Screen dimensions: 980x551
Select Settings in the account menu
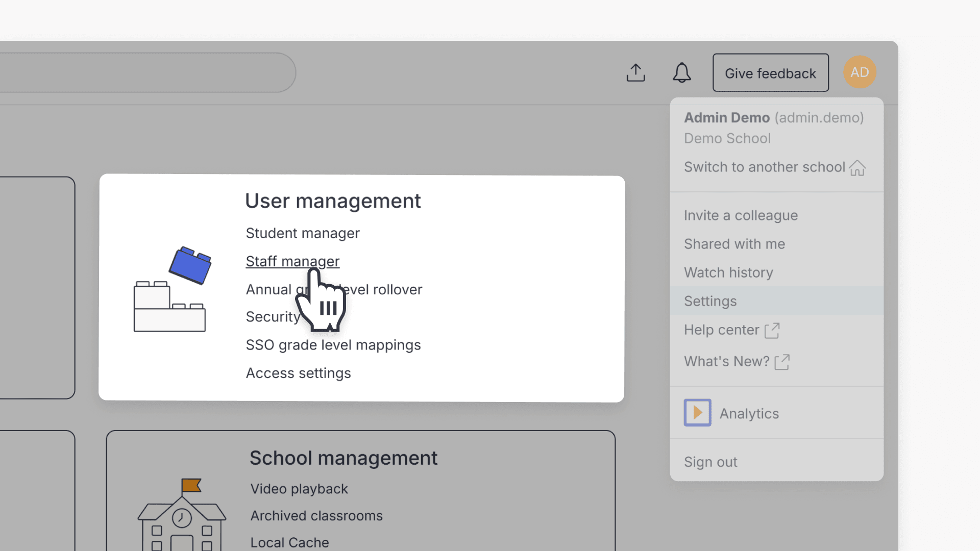[710, 301]
